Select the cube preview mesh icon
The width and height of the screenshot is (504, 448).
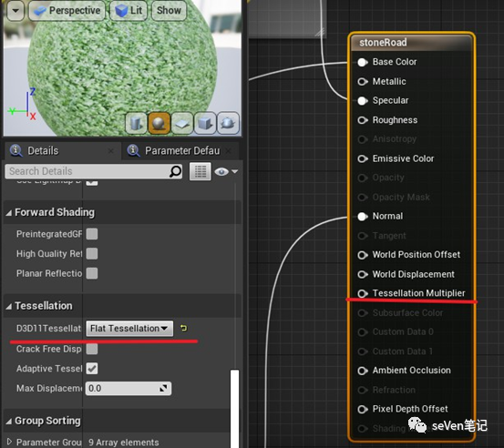click(205, 123)
